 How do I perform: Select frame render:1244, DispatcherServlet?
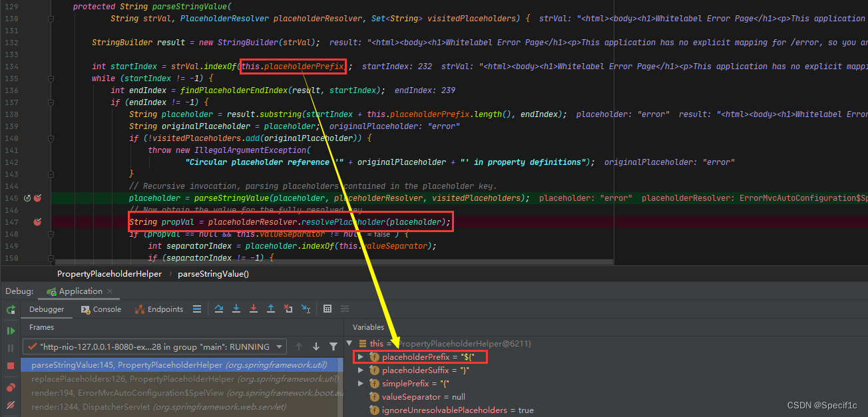(182, 406)
